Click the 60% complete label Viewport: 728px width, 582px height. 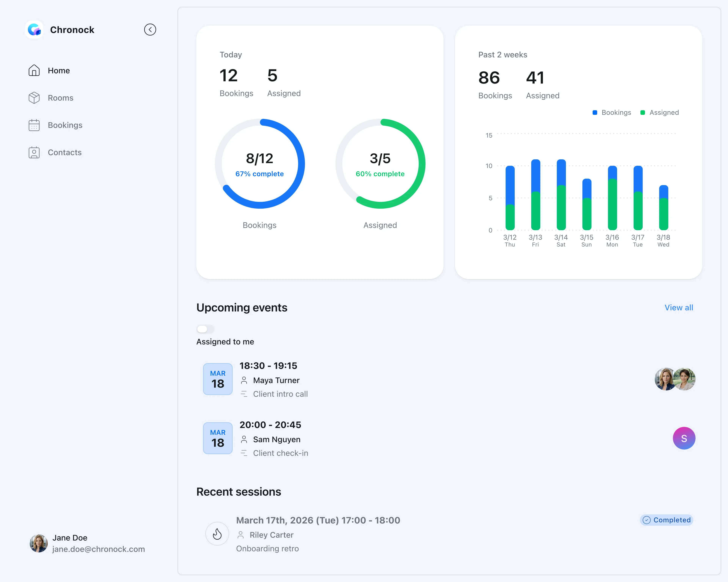click(380, 174)
